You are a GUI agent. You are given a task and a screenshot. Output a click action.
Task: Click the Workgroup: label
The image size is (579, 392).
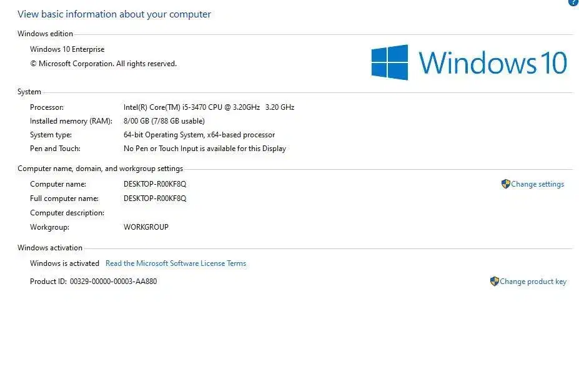[x=49, y=227]
